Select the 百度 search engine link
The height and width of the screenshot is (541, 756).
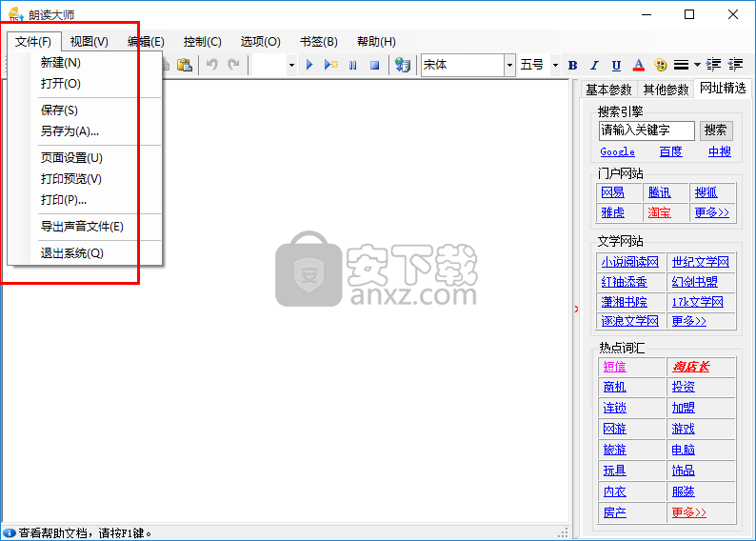point(670,151)
